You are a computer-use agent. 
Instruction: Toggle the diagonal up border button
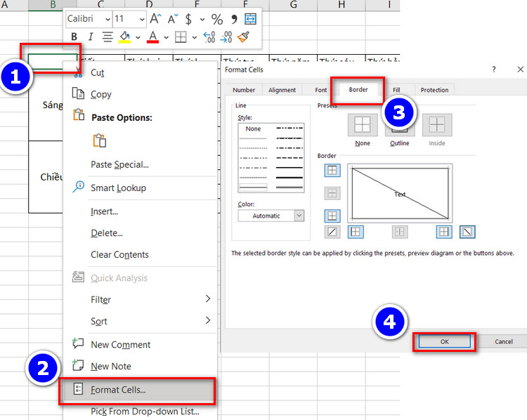pyautogui.click(x=332, y=232)
